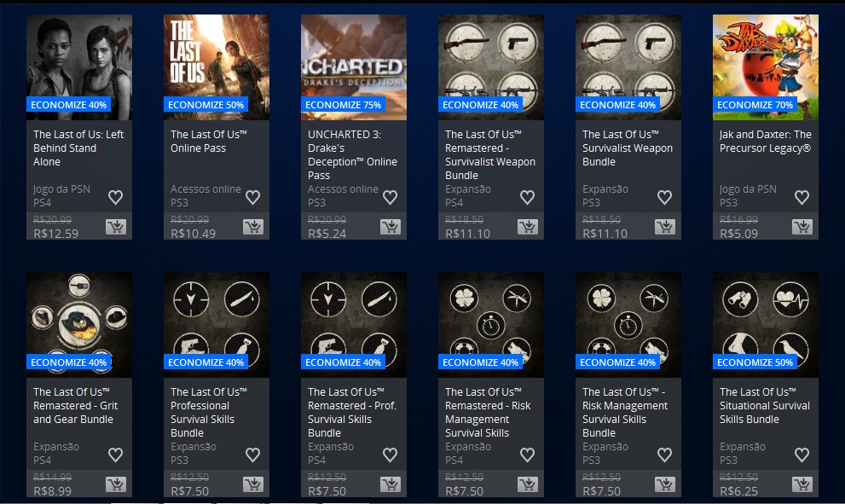Add Grit and Gear Bundle to cart
The image size is (845, 504).
(x=116, y=484)
